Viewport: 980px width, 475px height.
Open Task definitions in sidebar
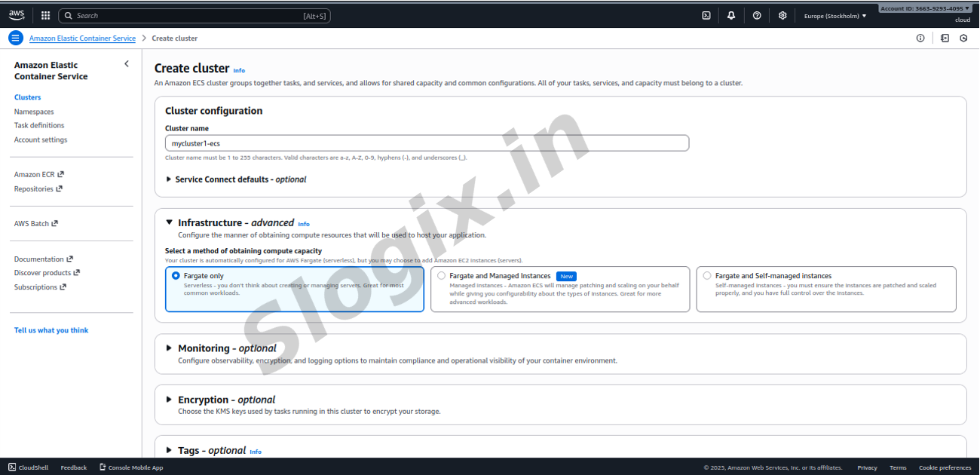click(x=39, y=126)
